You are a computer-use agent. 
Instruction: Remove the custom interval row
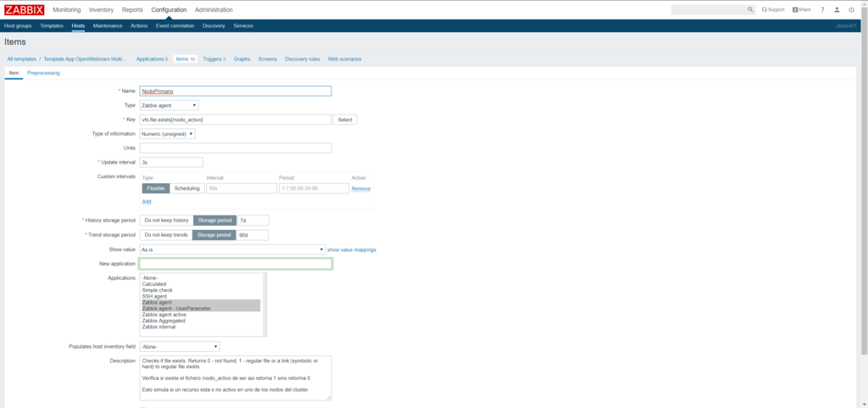[x=361, y=188]
